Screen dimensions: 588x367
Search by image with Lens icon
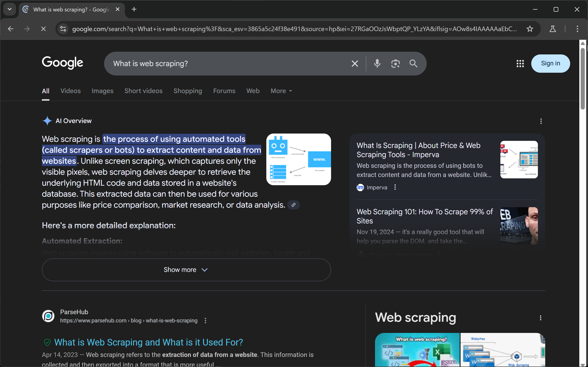395,64
